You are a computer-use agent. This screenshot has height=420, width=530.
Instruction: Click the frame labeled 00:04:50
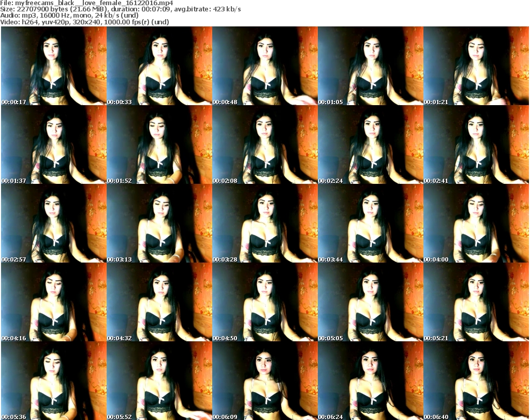[x=264, y=302]
